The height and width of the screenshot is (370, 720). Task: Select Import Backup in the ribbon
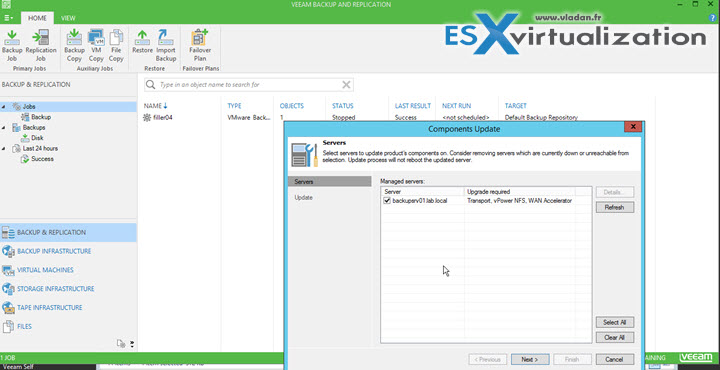point(166,46)
